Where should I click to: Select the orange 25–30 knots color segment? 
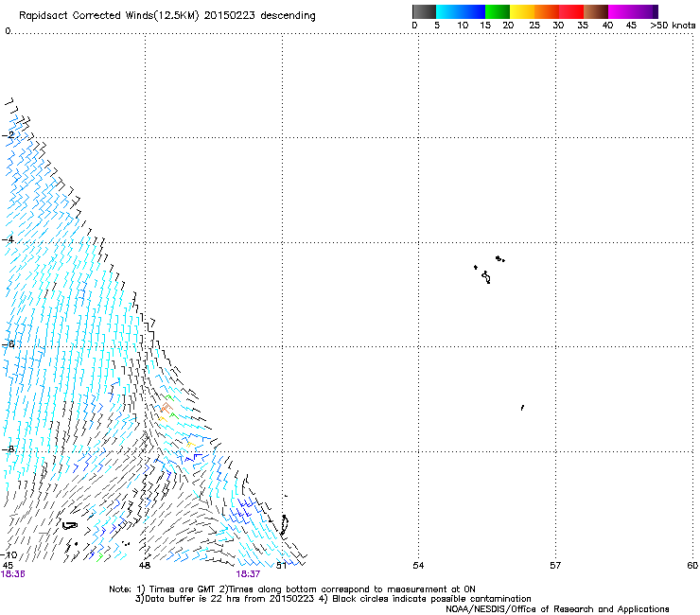(547, 11)
